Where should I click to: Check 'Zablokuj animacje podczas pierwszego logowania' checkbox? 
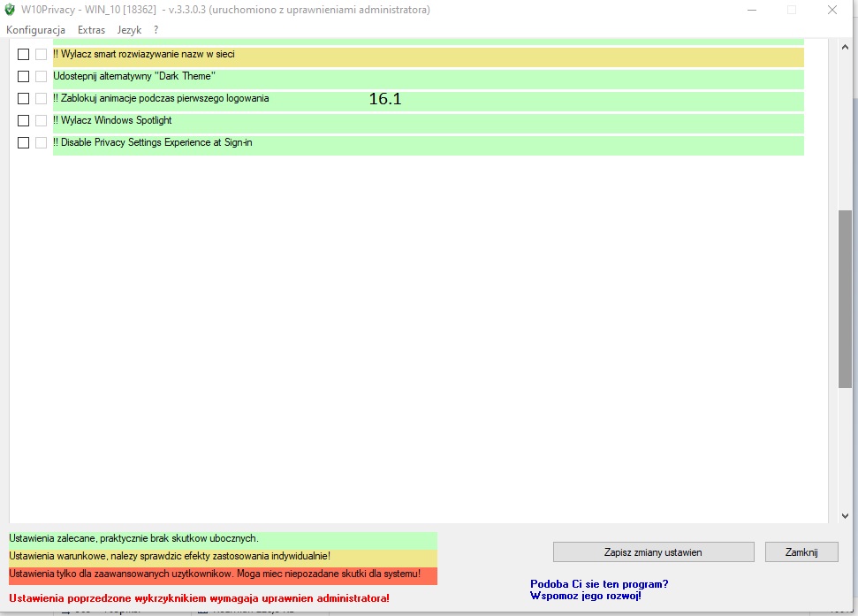(x=24, y=98)
